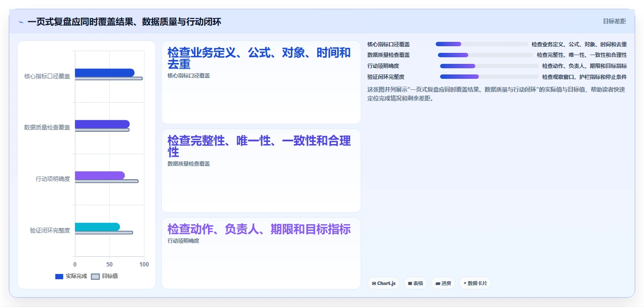Viewport: 644px width, 307px height.
Task: Click the gray target bar for 验证闭环完整度
Action: pos(104,233)
